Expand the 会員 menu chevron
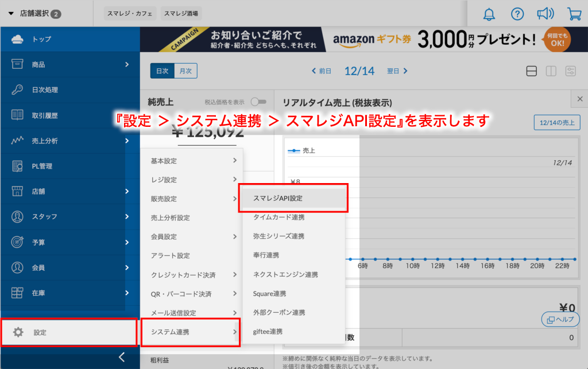The height and width of the screenshot is (369, 588). 127,267
